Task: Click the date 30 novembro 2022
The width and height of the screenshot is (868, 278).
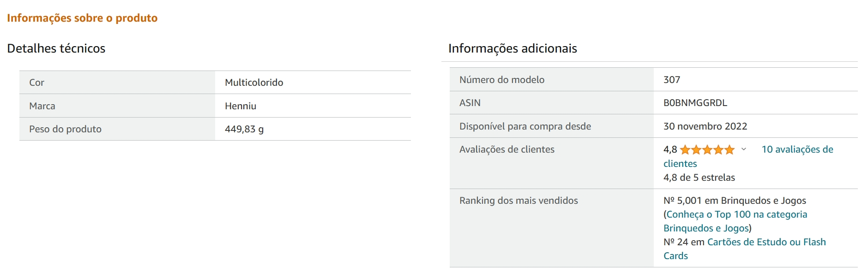Action: click(x=705, y=126)
